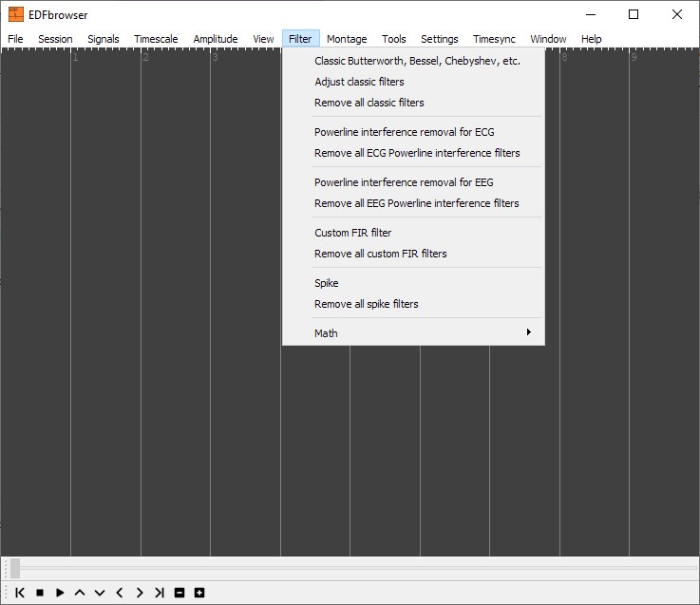Step forward with the right arrow icon
The width and height of the screenshot is (700, 605).
pyautogui.click(x=140, y=593)
